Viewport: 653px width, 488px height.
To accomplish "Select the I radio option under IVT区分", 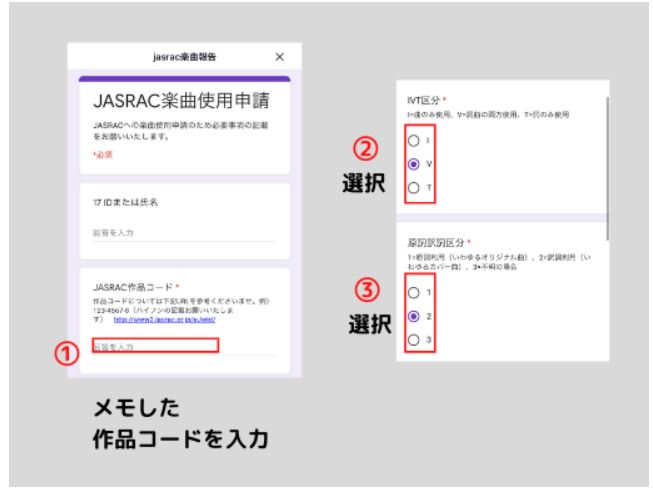I will click(x=411, y=140).
